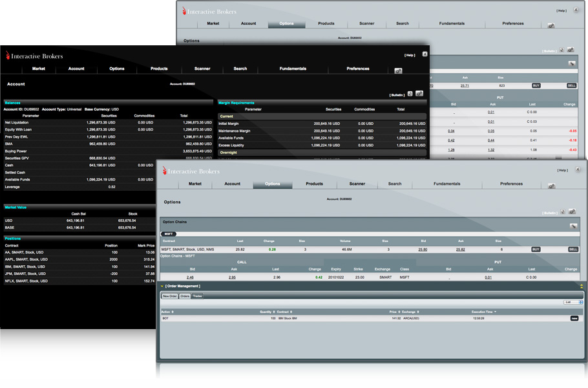Click ask price 25.71 in back Options window

(x=465, y=86)
